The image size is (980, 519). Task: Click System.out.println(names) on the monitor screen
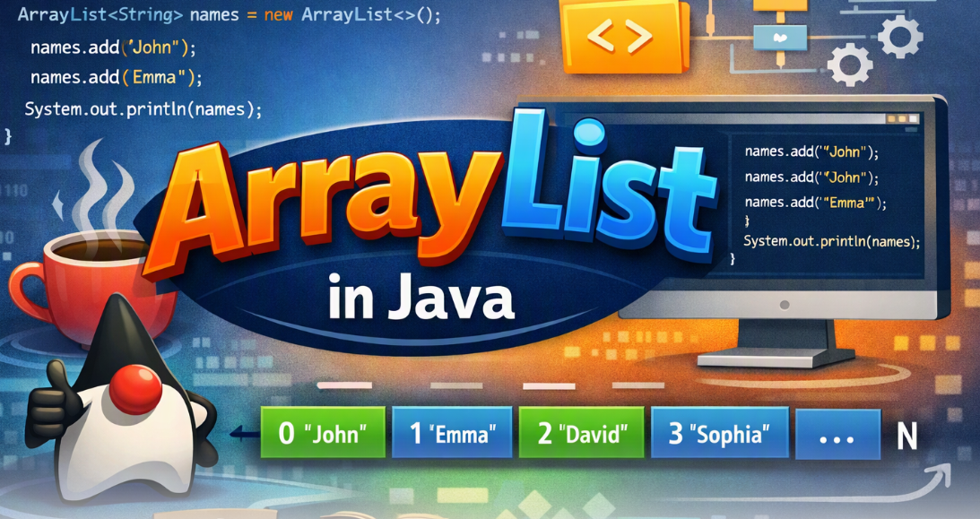[x=832, y=241]
